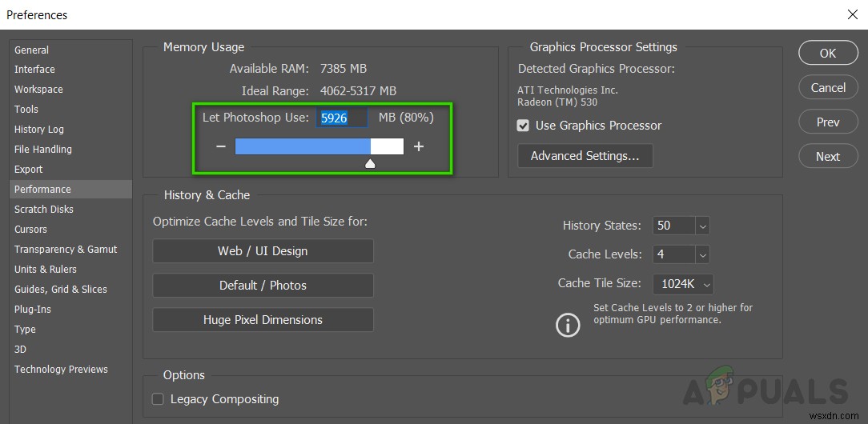Switch to the Scratch Disks category
Screen dimensions: 868x424
pos(44,210)
